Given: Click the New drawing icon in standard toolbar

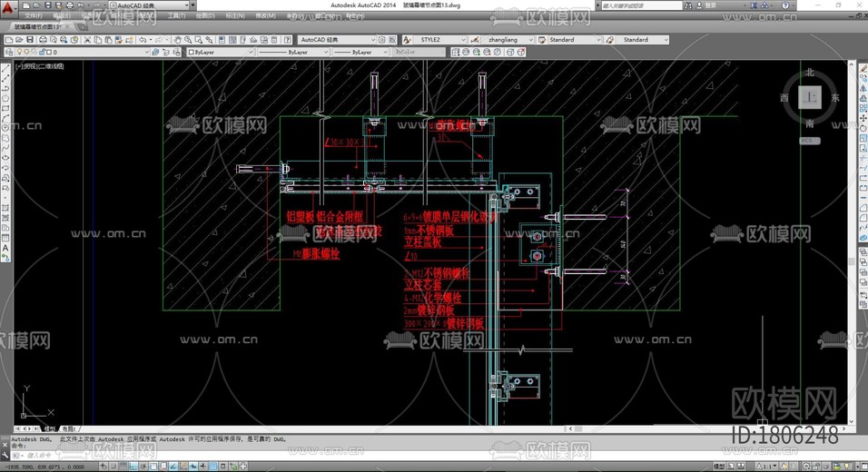Looking at the screenshot, I should coord(9,40).
